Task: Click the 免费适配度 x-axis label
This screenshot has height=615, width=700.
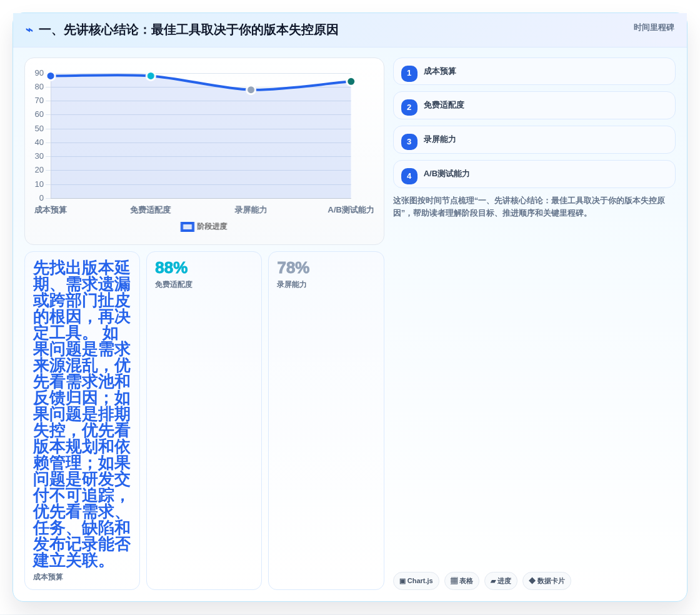Action: pyautogui.click(x=151, y=210)
